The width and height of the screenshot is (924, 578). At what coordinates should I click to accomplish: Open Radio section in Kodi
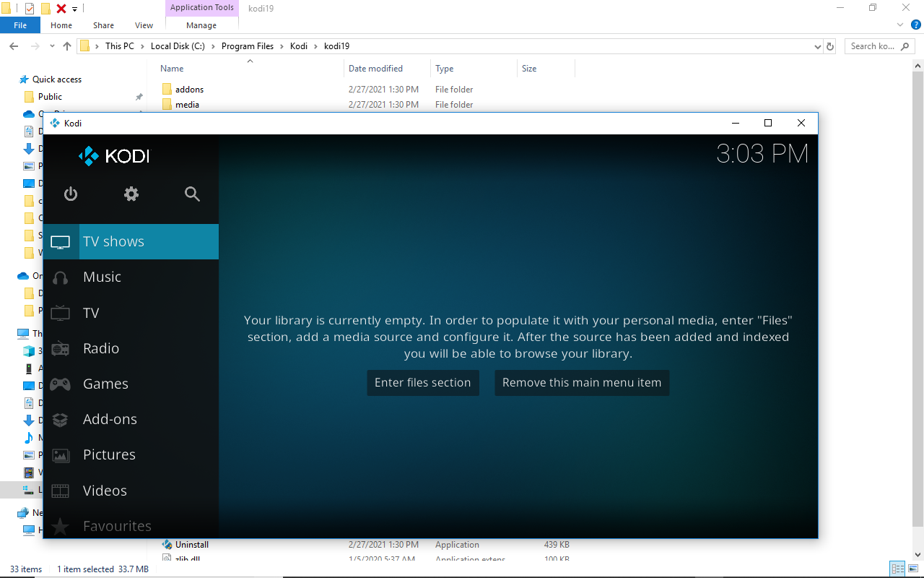[131, 348]
